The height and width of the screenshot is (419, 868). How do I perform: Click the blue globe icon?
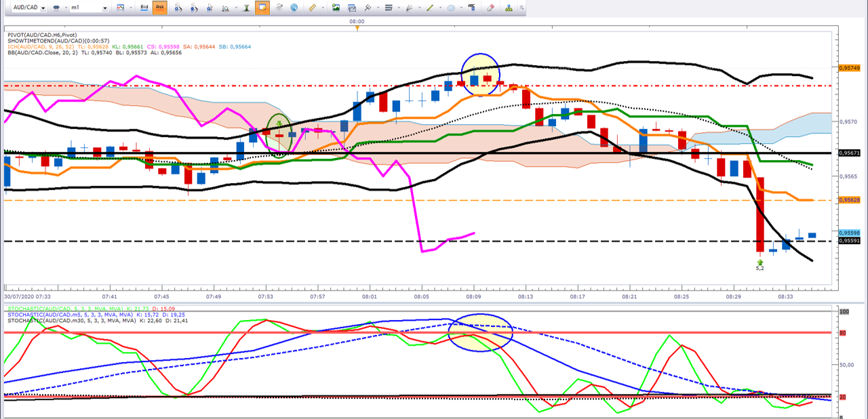[294, 7]
